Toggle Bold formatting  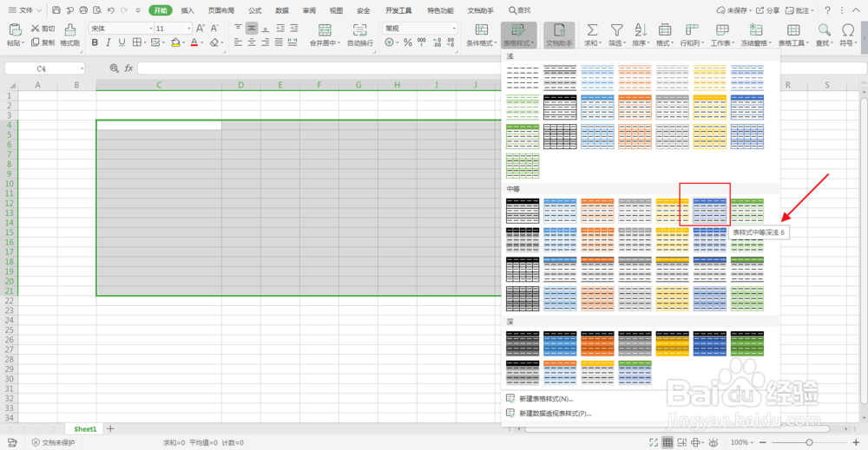point(95,42)
